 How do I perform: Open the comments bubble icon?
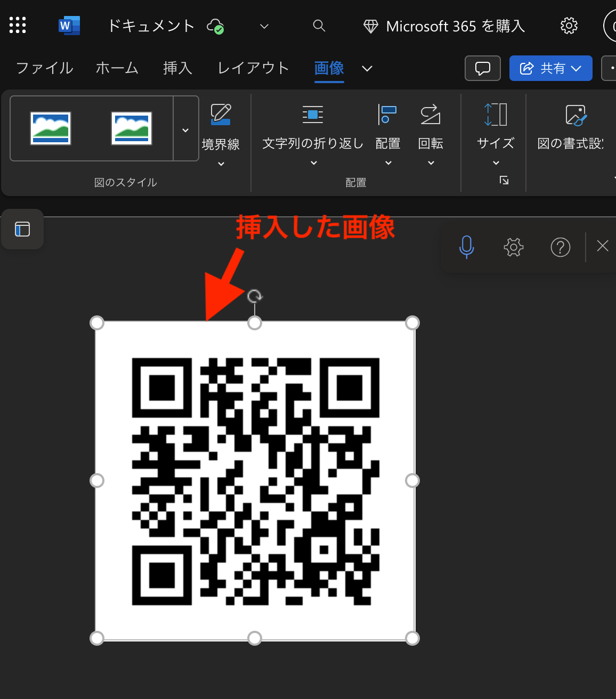(482, 68)
